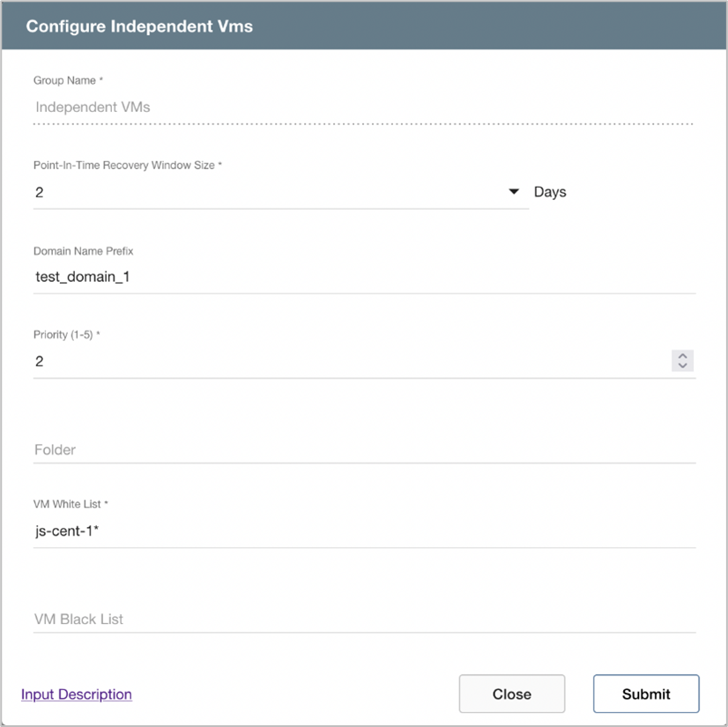Click the VM White List label
The height and width of the screenshot is (727, 728).
(71, 504)
